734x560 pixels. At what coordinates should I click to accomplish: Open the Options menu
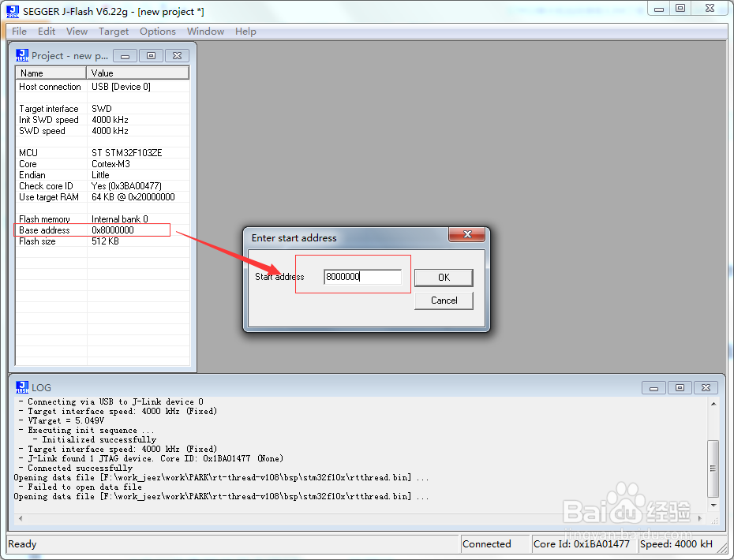158,32
